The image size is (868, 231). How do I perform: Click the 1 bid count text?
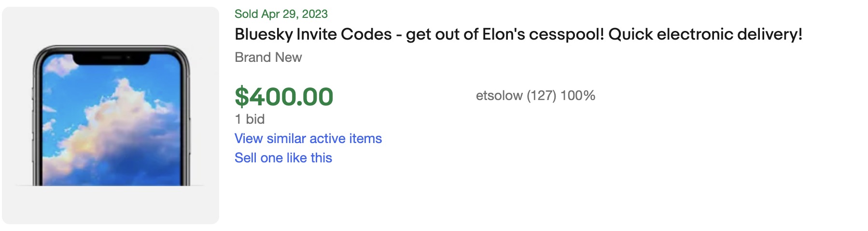[250, 119]
